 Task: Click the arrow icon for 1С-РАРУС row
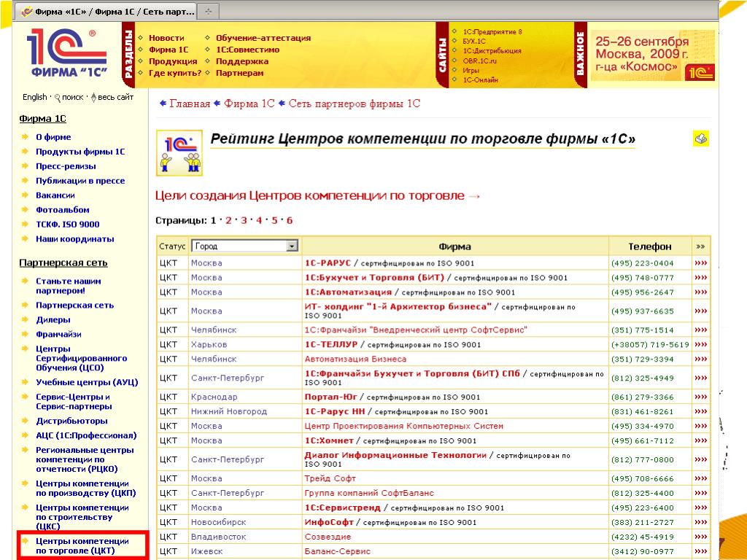tap(700, 262)
